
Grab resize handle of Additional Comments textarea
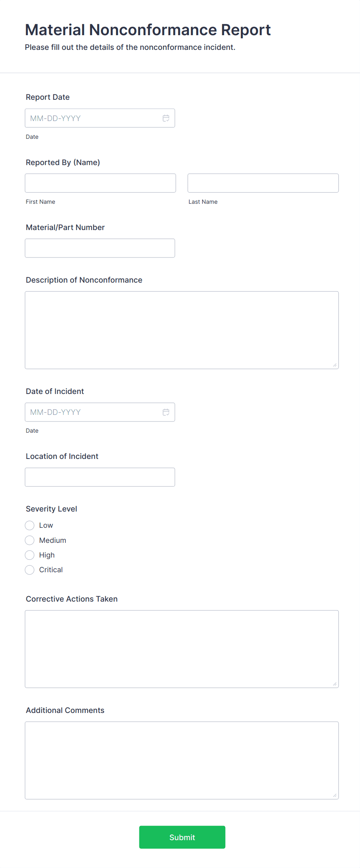pos(335,795)
